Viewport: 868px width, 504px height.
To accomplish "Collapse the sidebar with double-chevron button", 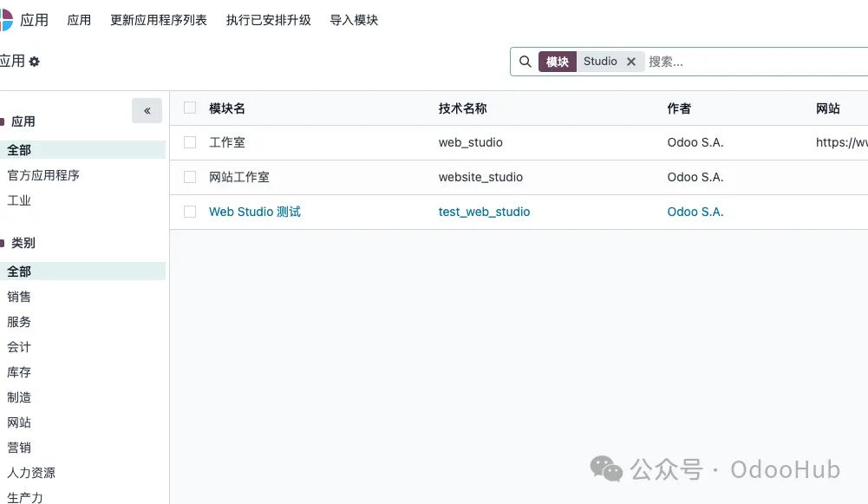I will (147, 111).
